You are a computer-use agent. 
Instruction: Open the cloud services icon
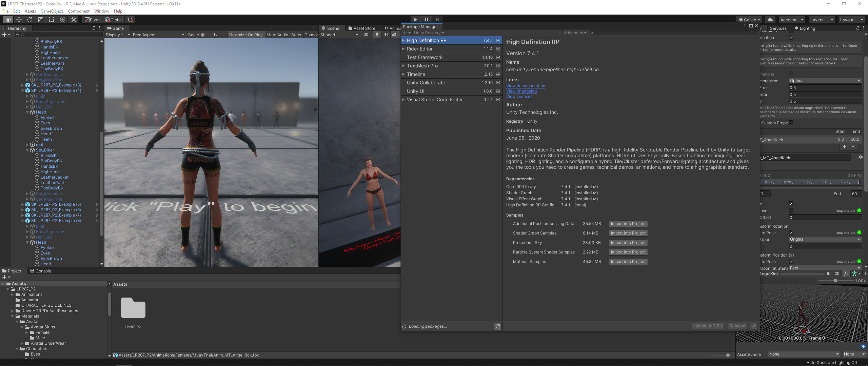click(770, 20)
